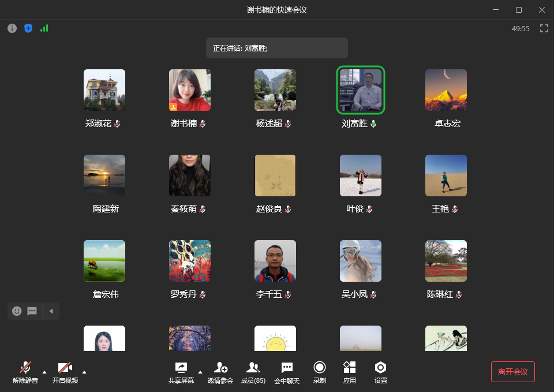Unmute microphone (解除静音)

pyautogui.click(x=25, y=372)
